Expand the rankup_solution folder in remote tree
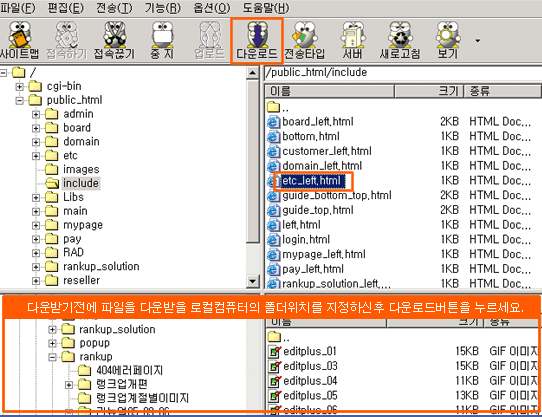 [x=36, y=267]
